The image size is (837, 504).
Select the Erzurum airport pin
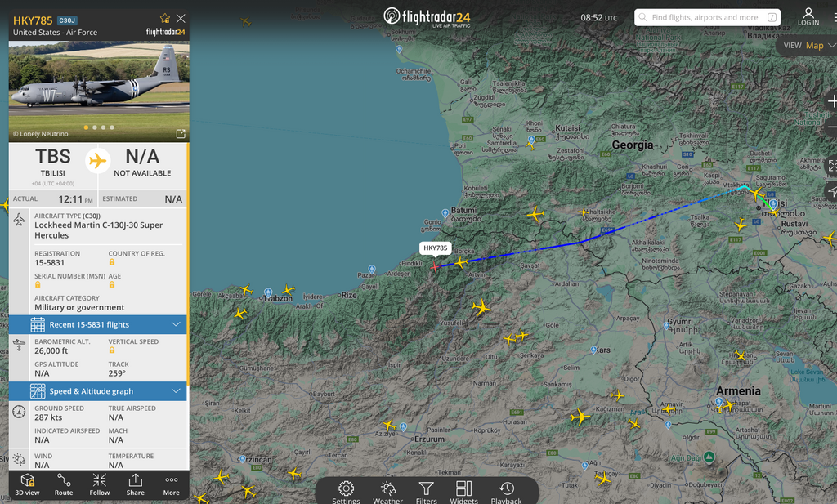(403, 426)
